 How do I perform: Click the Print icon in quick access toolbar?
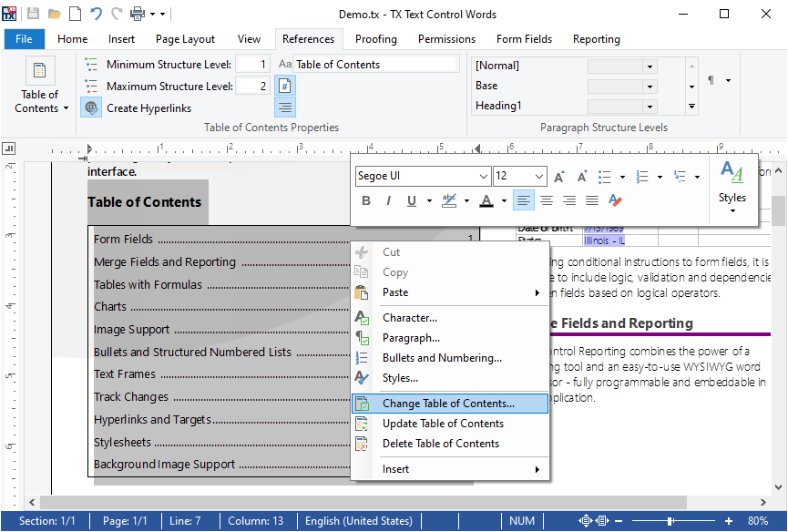pos(138,14)
